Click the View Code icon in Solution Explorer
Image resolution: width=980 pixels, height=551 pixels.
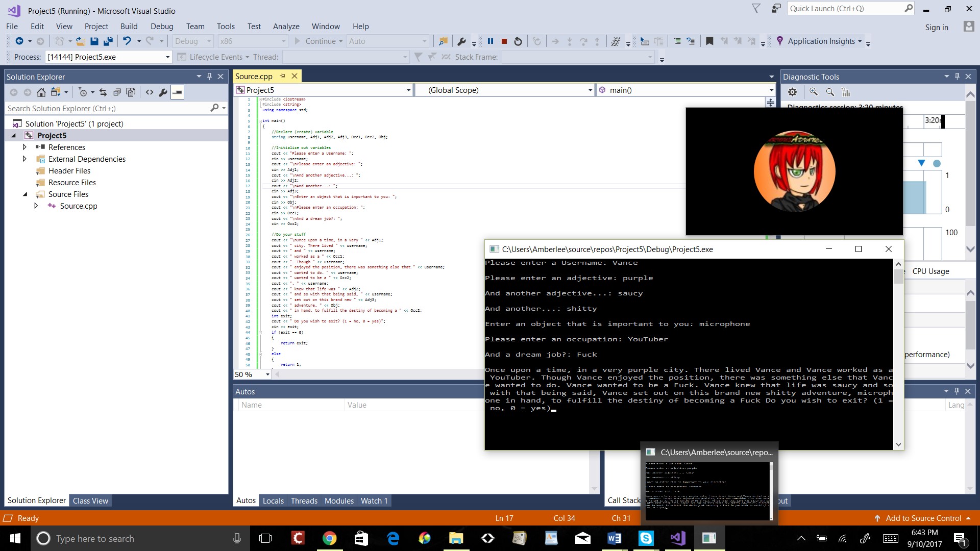click(x=149, y=92)
